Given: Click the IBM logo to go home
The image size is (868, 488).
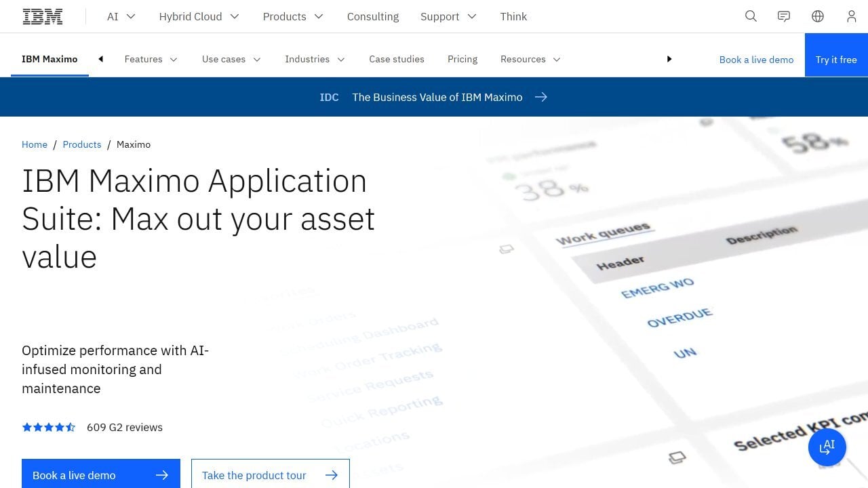Looking at the screenshot, I should point(43,16).
